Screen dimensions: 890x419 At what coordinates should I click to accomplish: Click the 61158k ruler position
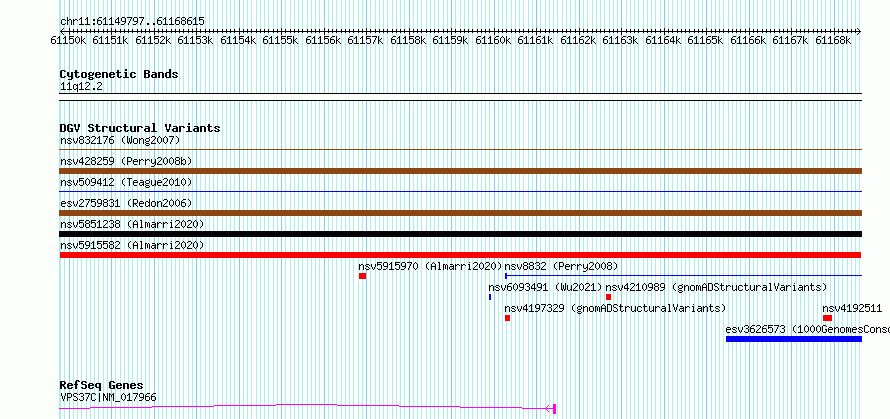[408, 41]
